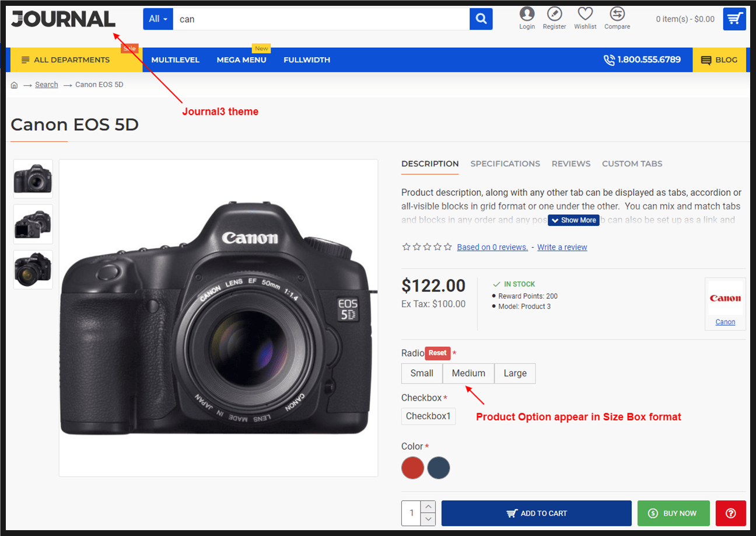Open the shopping cart icon
Viewport: 756px width, 536px height.
point(734,19)
